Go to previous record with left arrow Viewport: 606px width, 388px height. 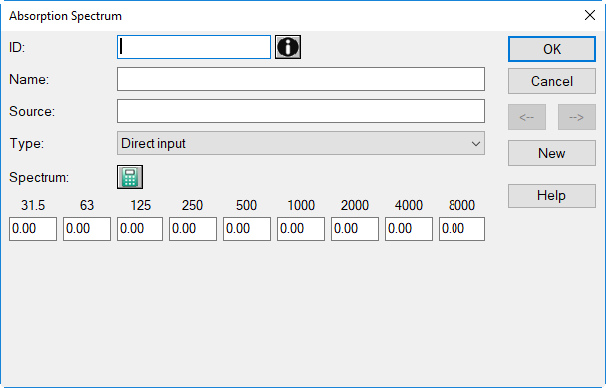[527, 117]
